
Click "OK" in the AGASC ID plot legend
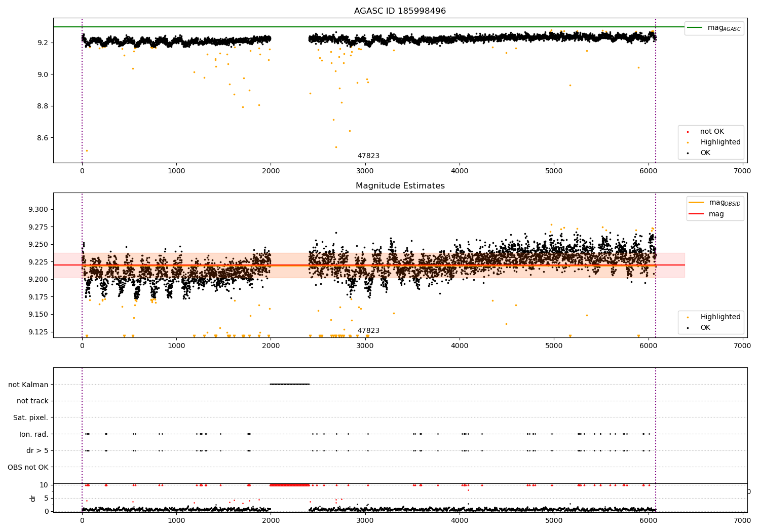pos(705,153)
